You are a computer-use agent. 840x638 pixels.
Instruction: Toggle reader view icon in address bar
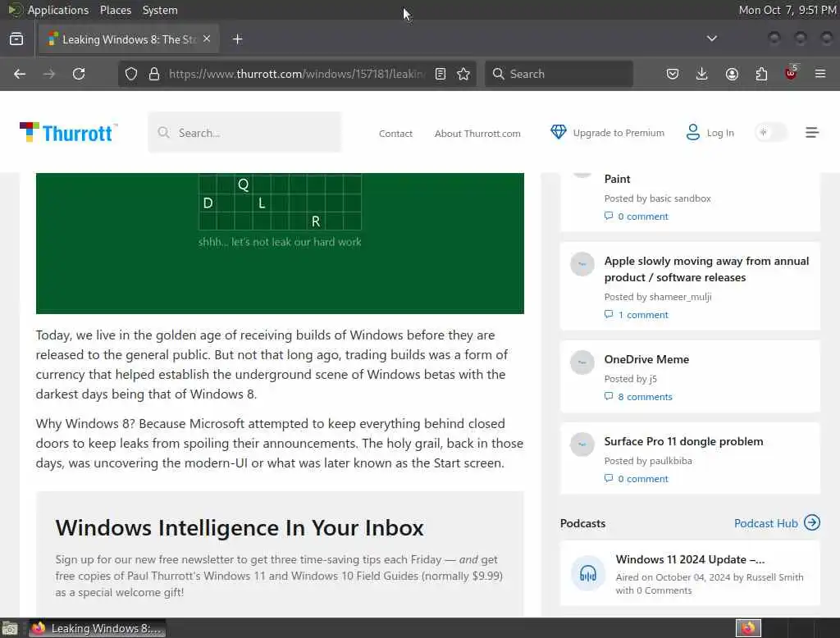pyautogui.click(x=441, y=74)
